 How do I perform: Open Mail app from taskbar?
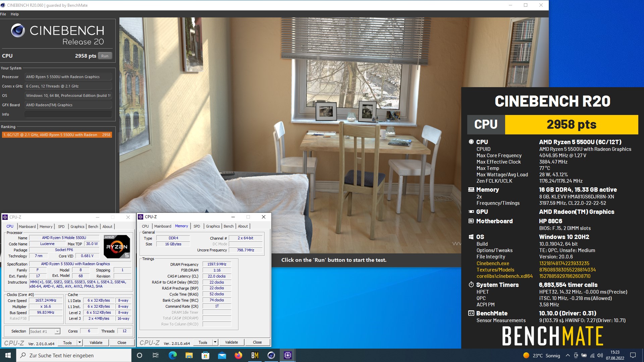point(222,355)
